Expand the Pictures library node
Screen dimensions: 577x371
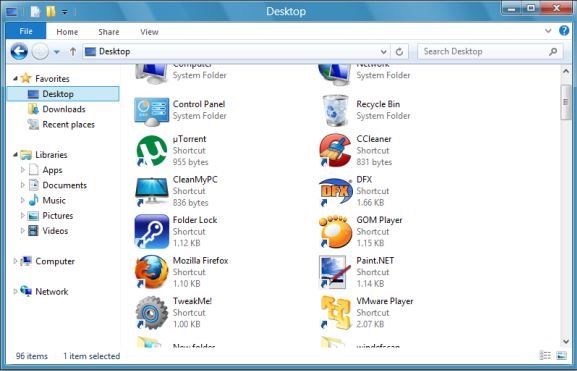point(22,215)
